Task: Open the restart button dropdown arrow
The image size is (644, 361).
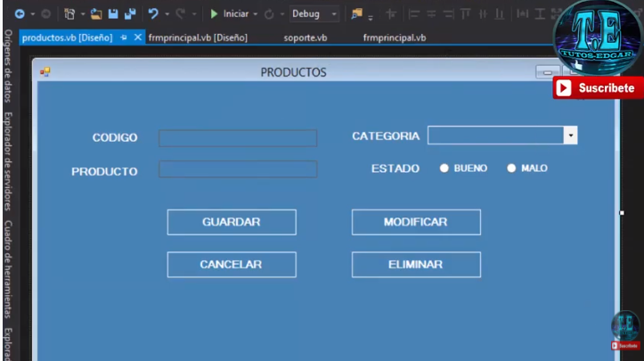Action: [x=282, y=14]
